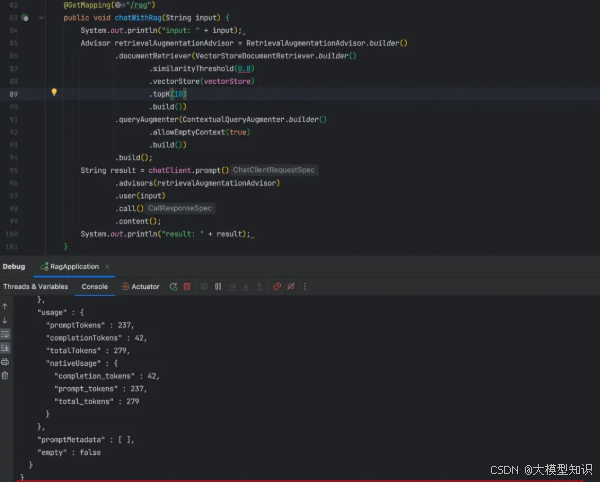
Task: Jump down the stack trace in console
Action: click(x=5, y=320)
